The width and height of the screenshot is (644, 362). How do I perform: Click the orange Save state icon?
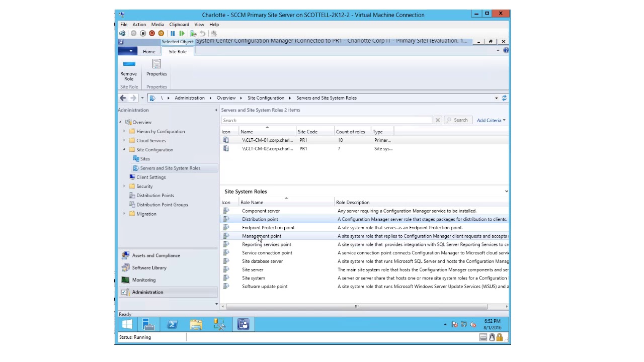[161, 34]
